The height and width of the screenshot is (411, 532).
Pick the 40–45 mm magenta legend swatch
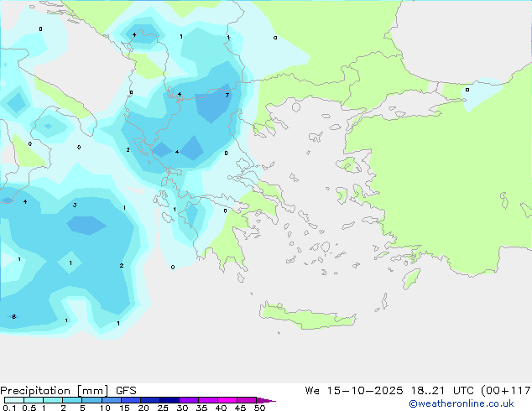(227, 400)
